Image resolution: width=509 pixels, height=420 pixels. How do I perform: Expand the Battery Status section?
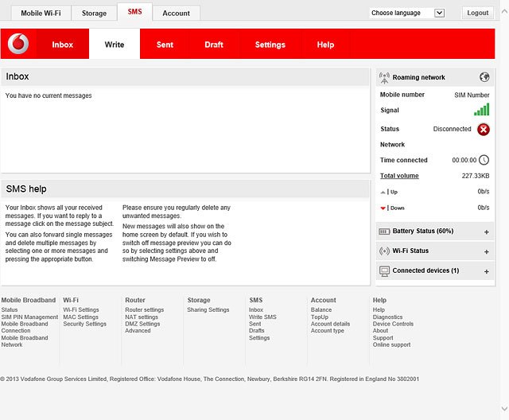point(486,231)
